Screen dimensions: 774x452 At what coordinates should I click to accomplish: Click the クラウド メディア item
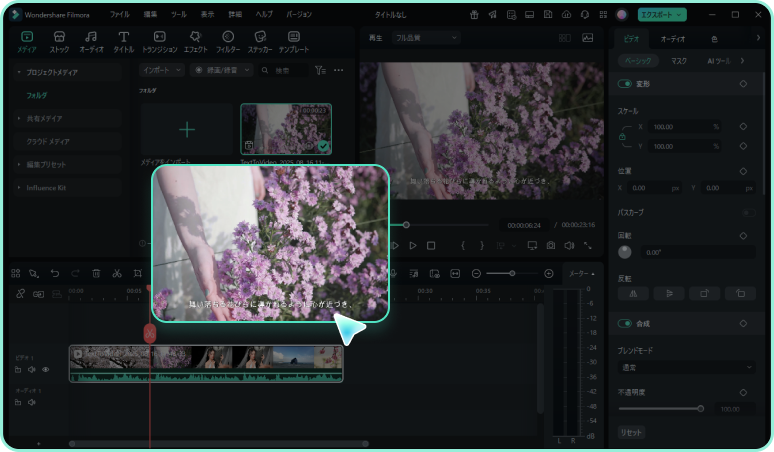[x=48, y=142]
